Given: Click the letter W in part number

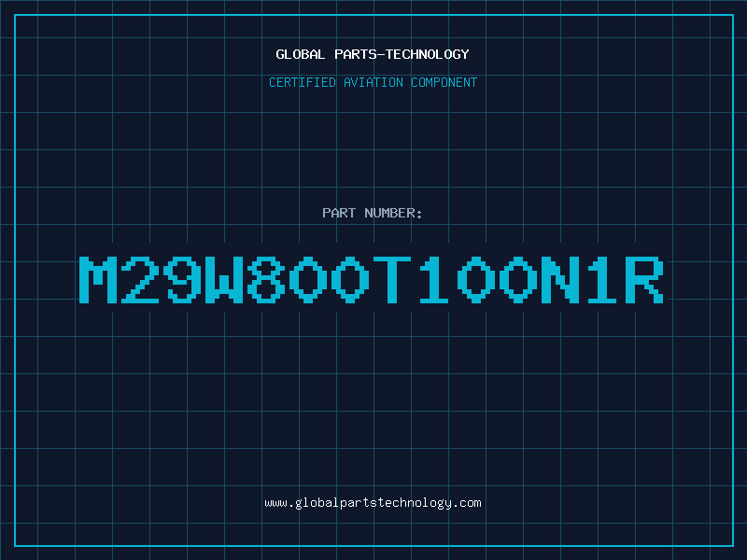Looking at the screenshot, I should click(224, 279).
